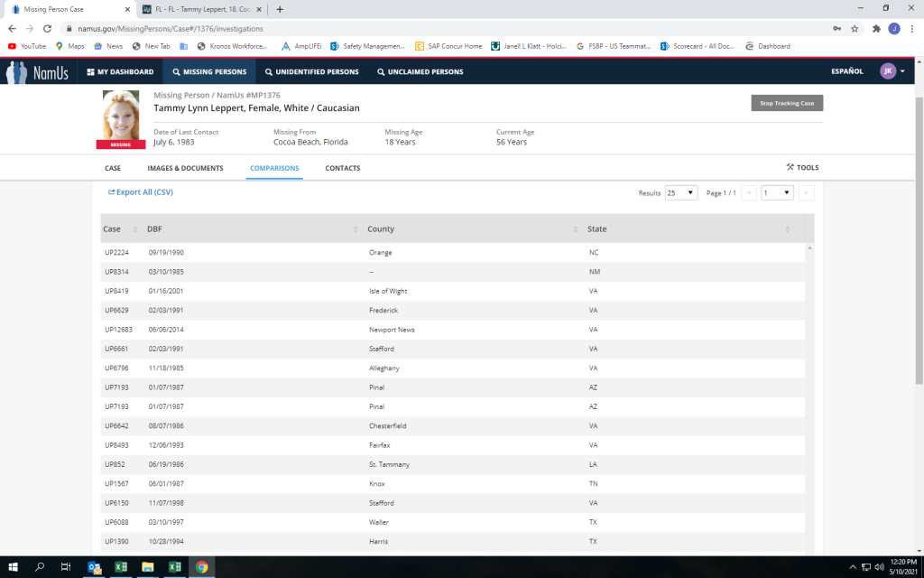The width and height of the screenshot is (924, 578).
Task: Open the page number dropdown
Action: [x=777, y=192]
